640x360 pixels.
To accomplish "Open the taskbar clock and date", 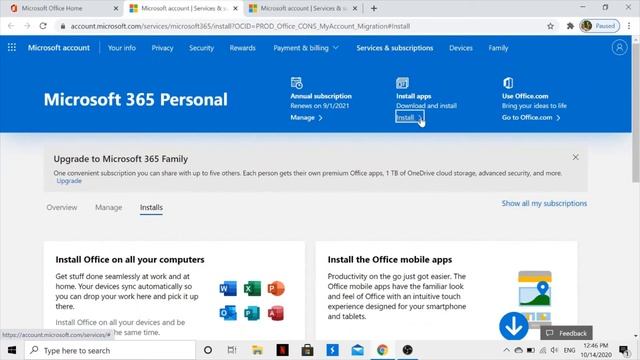I will coord(596,350).
